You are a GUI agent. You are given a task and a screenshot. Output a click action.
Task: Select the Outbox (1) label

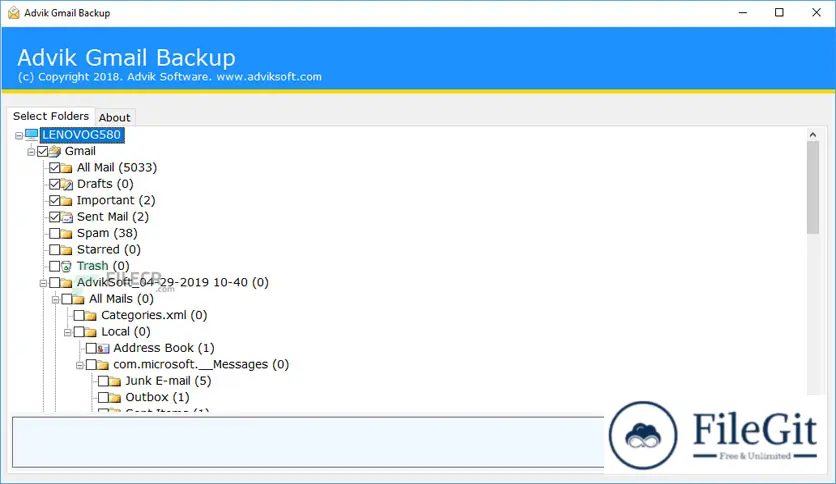coord(157,398)
